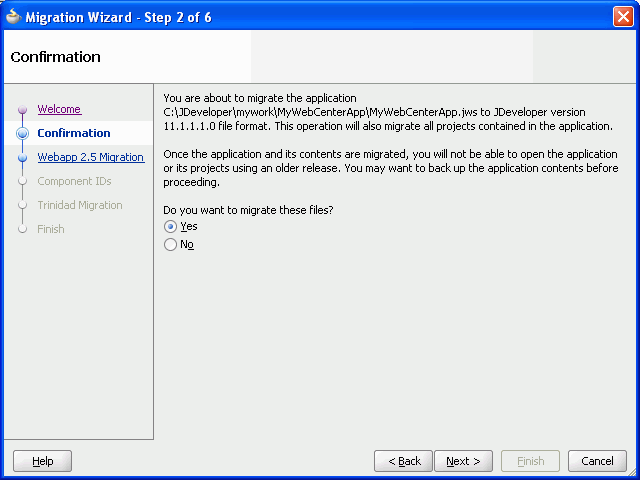Click the Welcome step bullet marker
Viewport: 640px width, 480px height.
coord(22,109)
